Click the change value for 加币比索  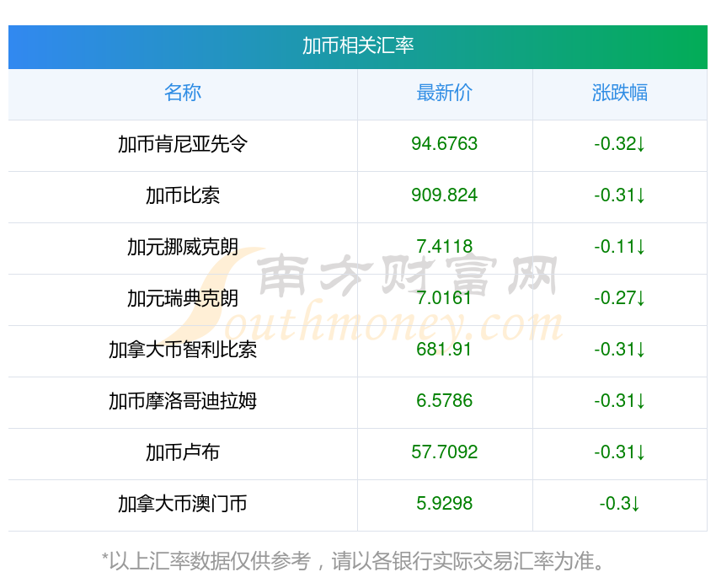620,195
